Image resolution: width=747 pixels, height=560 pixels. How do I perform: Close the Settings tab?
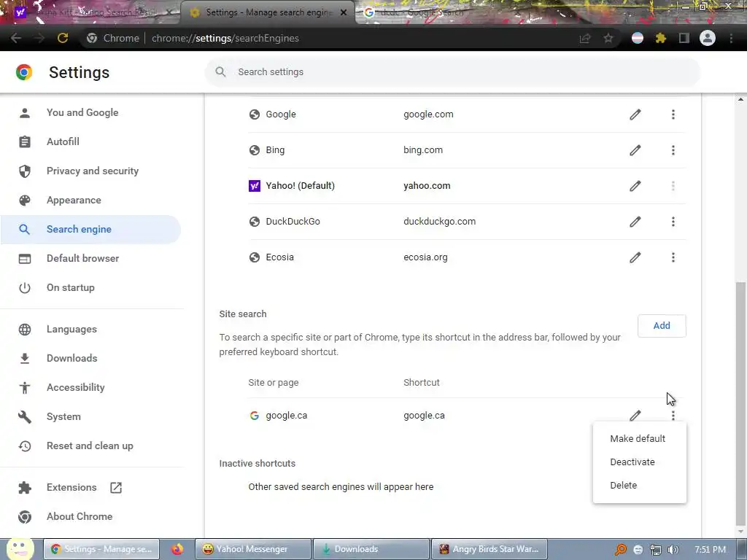pyautogui.click(x=344, y=13)
